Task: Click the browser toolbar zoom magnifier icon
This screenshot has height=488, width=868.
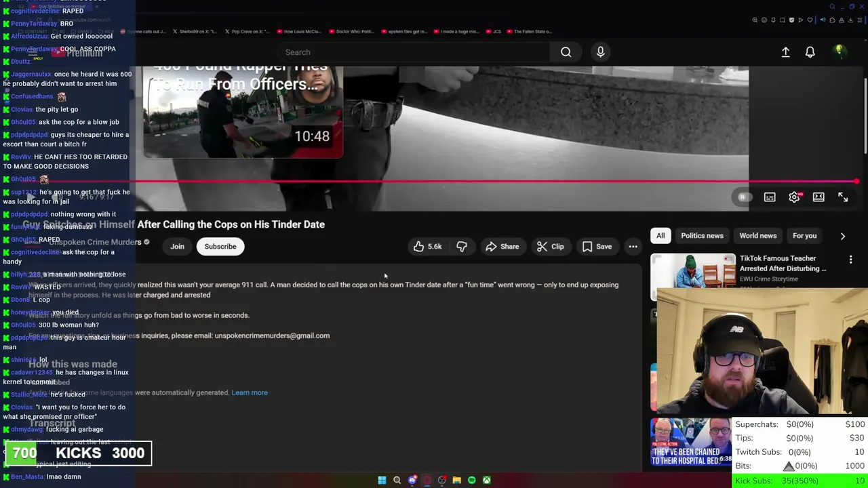Action: (755, 20)
